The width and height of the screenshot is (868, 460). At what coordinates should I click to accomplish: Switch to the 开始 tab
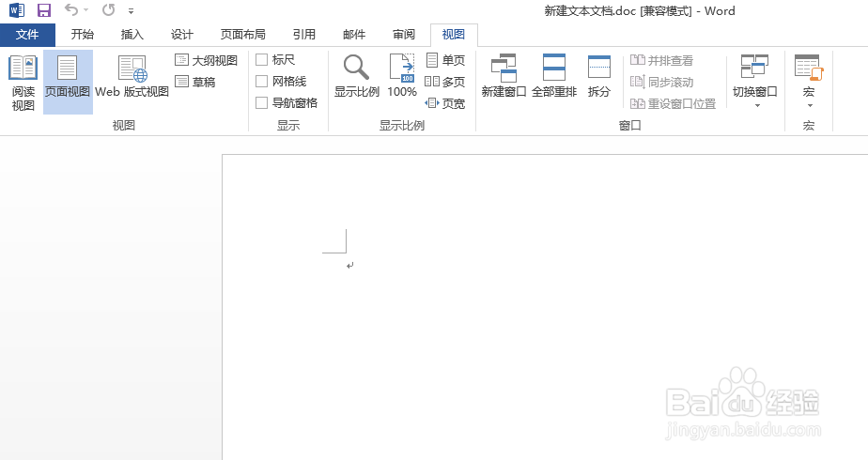click(83, 35)
